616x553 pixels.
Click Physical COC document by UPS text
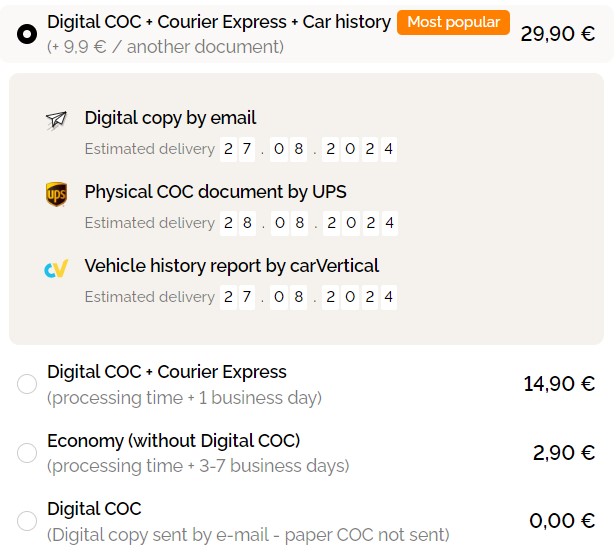click(215, 191)
